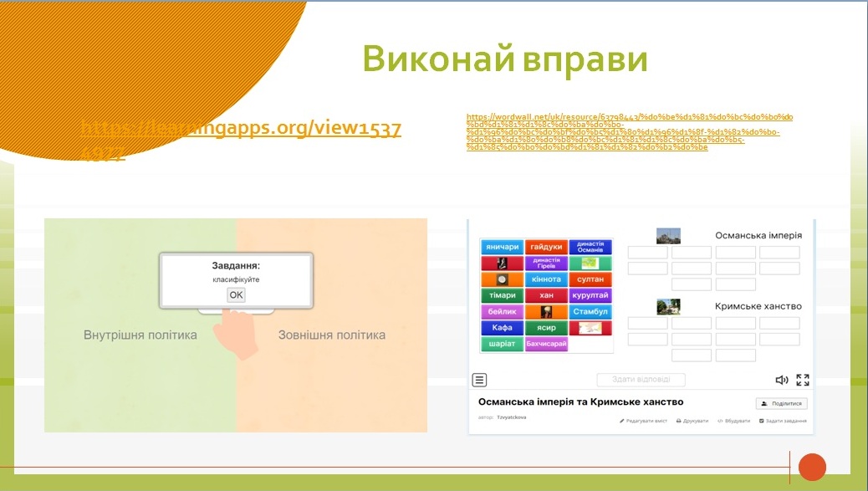
Task: Click the Вбудувати embed link
Action: pos(734,421)
